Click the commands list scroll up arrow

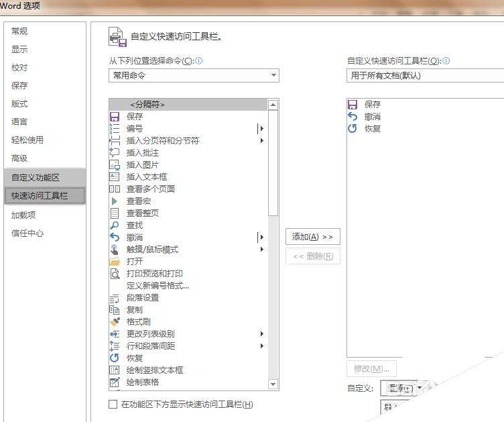pyautogui.click(x=273, y=105)
